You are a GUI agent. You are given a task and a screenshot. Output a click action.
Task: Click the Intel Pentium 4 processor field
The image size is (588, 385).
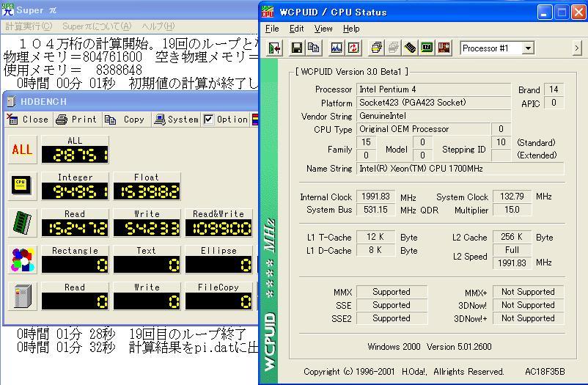coord(433,89)
